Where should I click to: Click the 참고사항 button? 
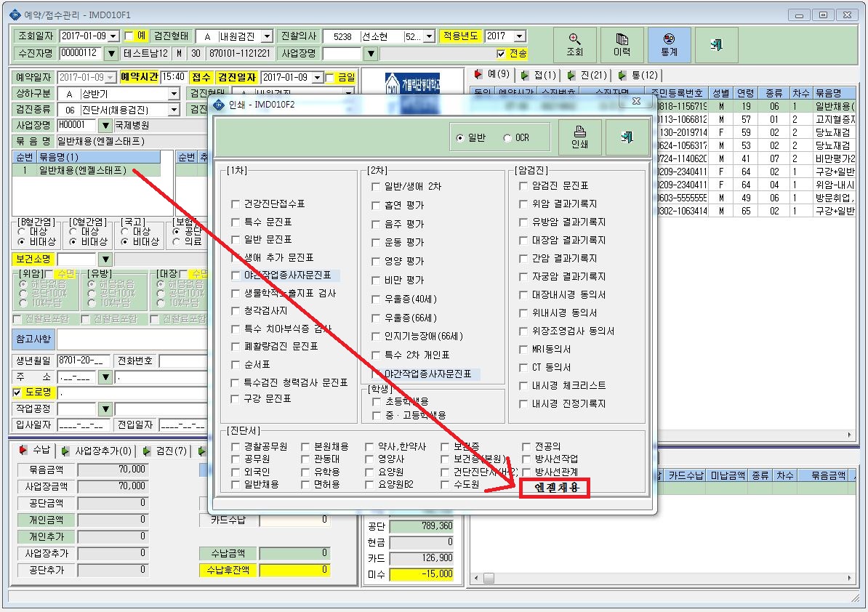33,339
